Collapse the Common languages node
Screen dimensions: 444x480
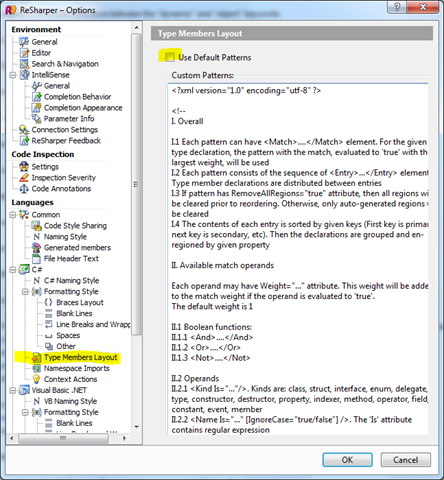(x=13, y=215)
